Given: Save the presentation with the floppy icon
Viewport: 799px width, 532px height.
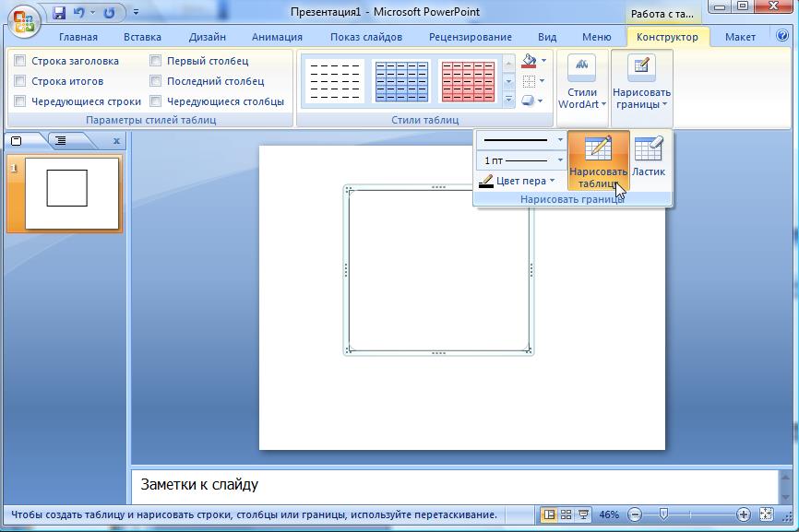Looking at the screenshot, I should (x=59, y=13).
